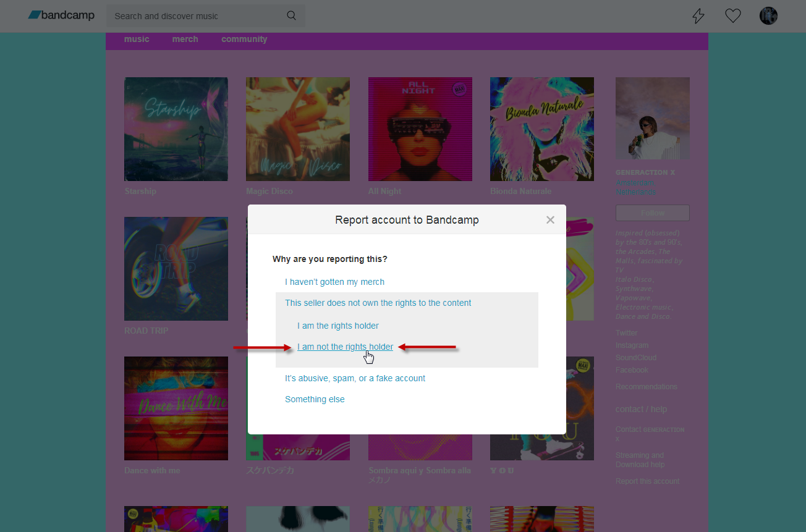Click the artist photo in the sidebar

click(653, 119)
